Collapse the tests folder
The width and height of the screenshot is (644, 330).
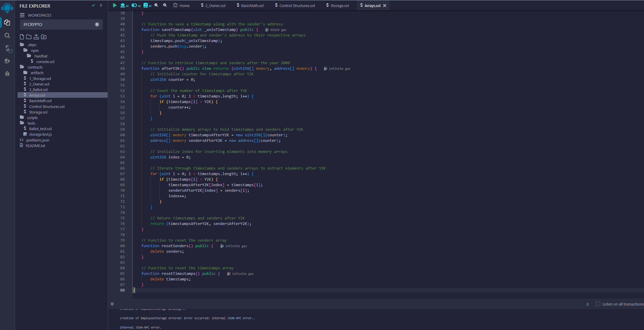(x=28, y=123)
